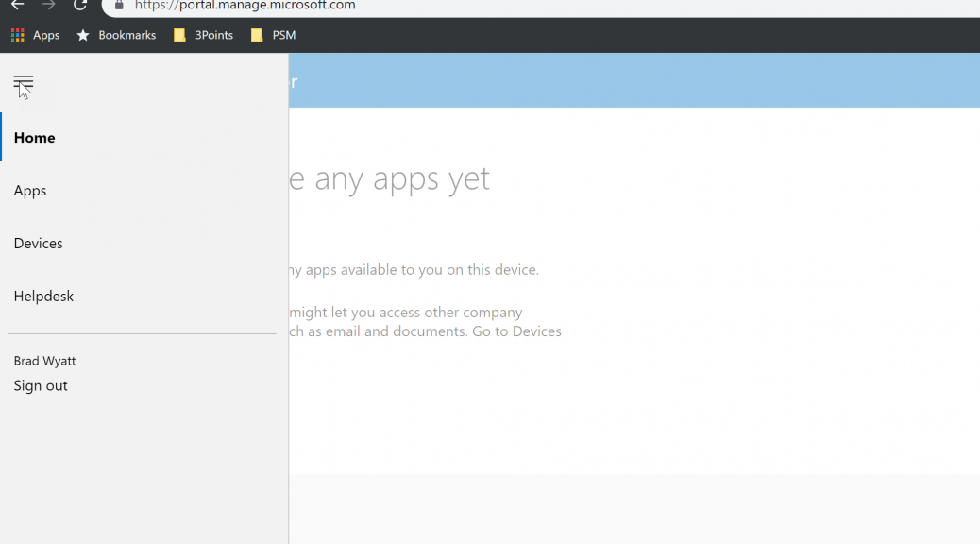Click the Brad Wyatt user name
The image size is (980, 544).
click(44, 361)
